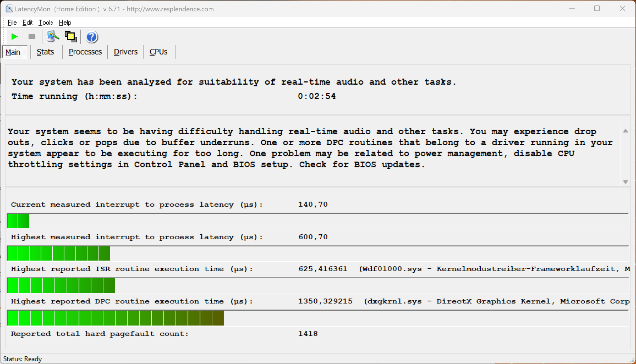This screenshot has height=364, width=636.
Task: Switch to the Drivers tab
Action: click(x=126, y=52)
